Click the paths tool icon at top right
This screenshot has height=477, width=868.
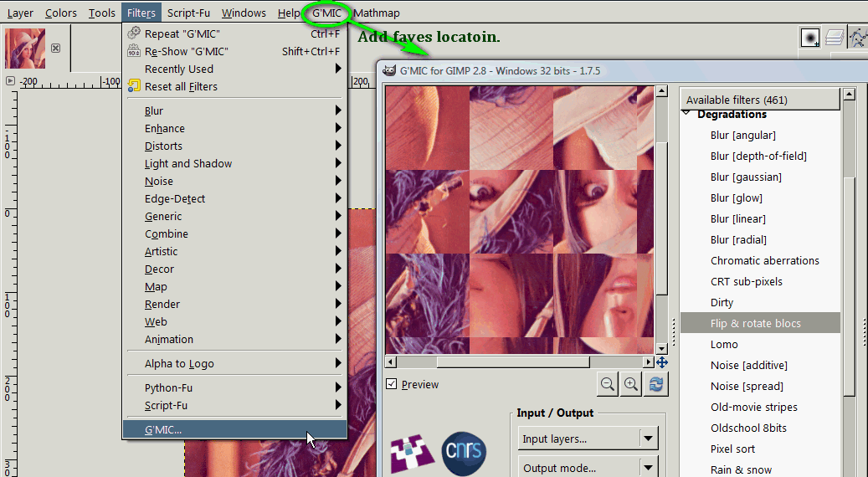(858, 38)
